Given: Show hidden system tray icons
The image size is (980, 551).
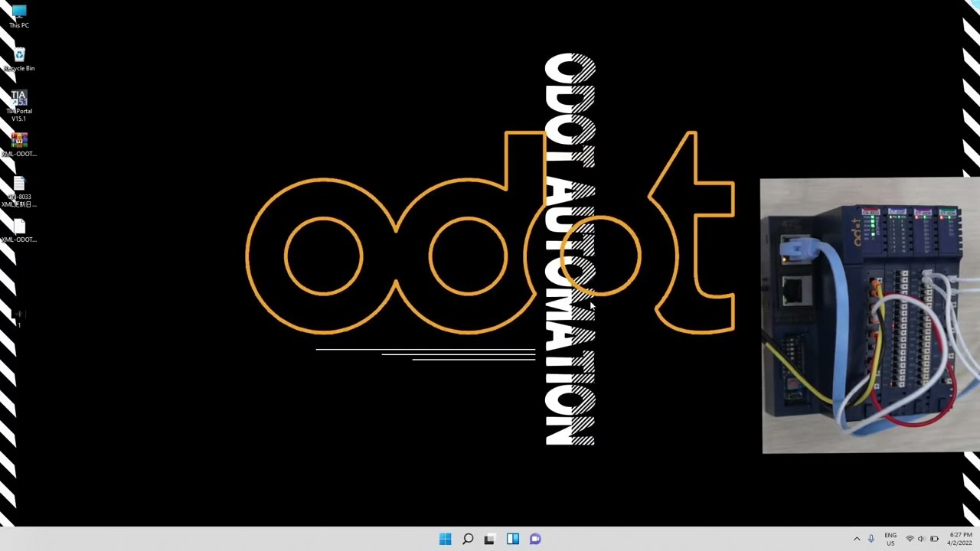Looking at the screenshot, I should tap(857, 539).
